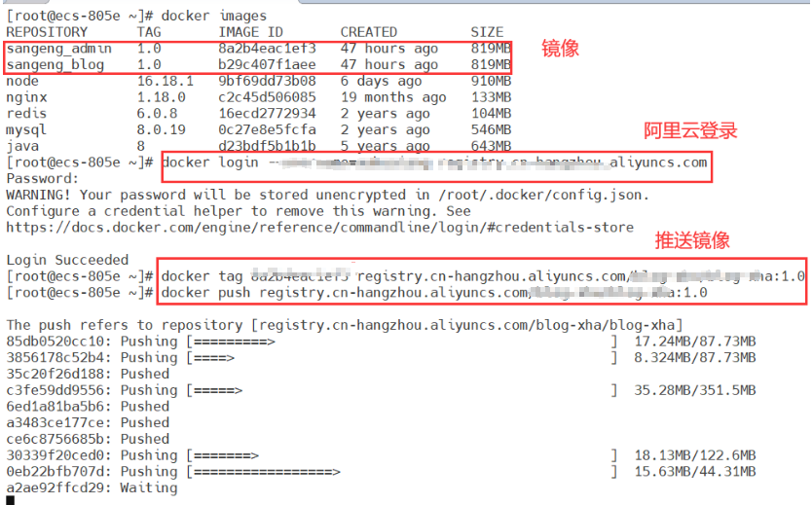Select the node tag 16.18.1
The height and width of the screenshot is (505, 812).
[x=166, y=81]
